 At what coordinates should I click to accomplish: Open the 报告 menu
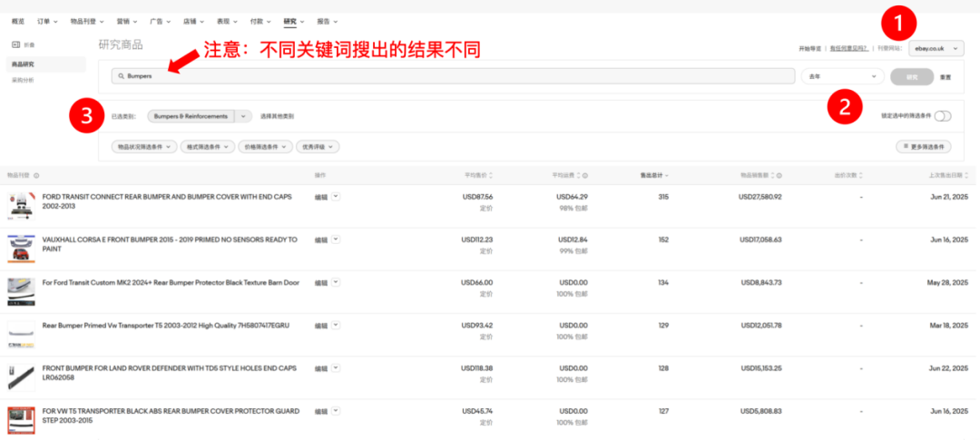(327, 21)
